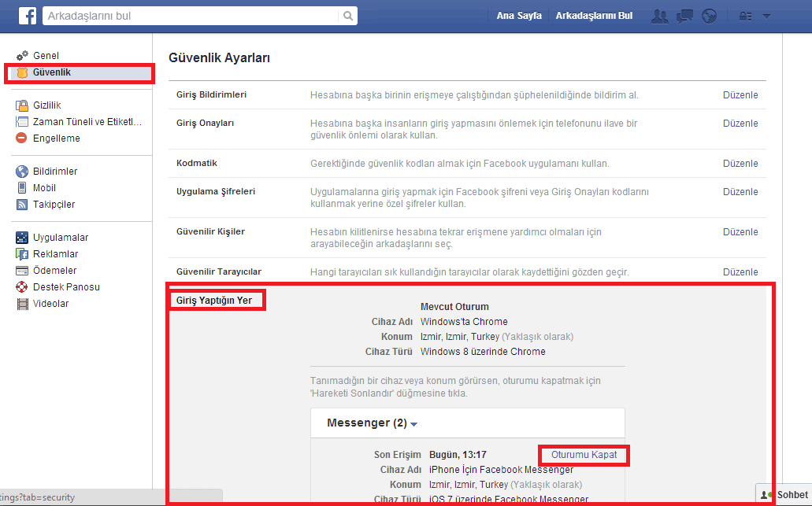Open notifications globe icon in top bar
Screen dimensions: 812x506
pyautogui.click(x=709, y=16)
